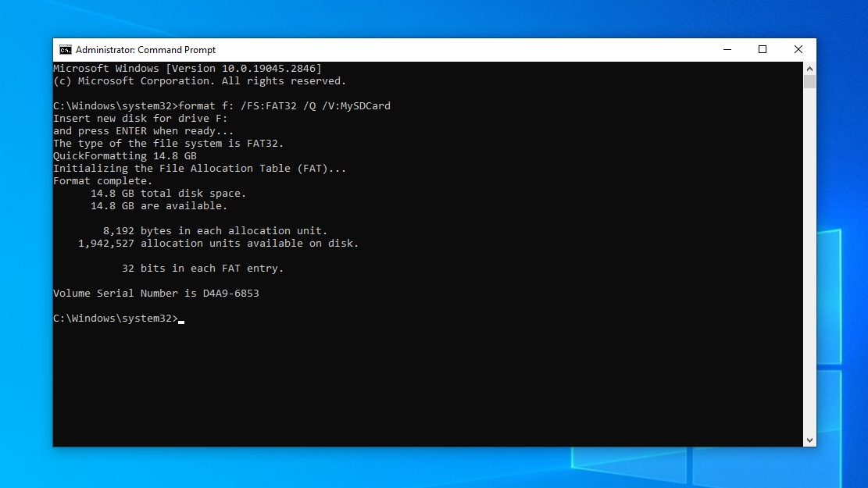Click '1,942,527 allocation units available on disk.'
The height and width of the screenshot is (488, 868).
pos(218,244)
